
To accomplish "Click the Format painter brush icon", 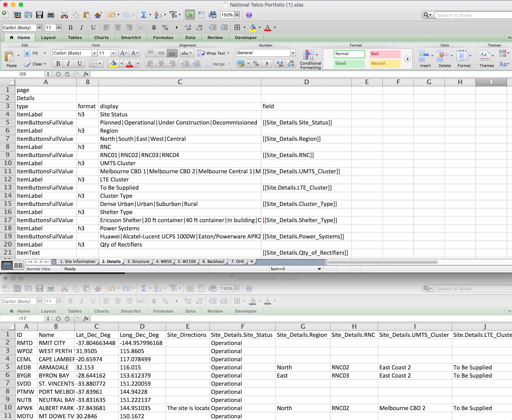I will pyautogui.click(x=98, y=15).
